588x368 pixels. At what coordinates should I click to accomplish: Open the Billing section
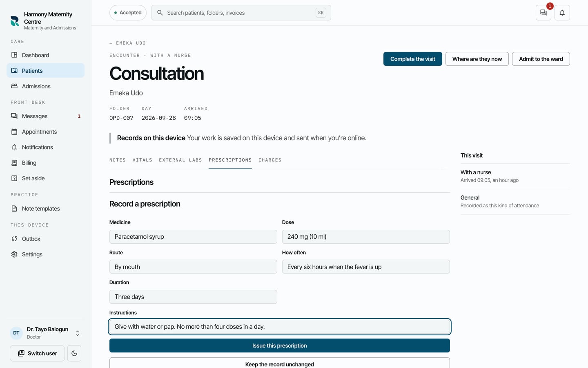click(45, 163)
